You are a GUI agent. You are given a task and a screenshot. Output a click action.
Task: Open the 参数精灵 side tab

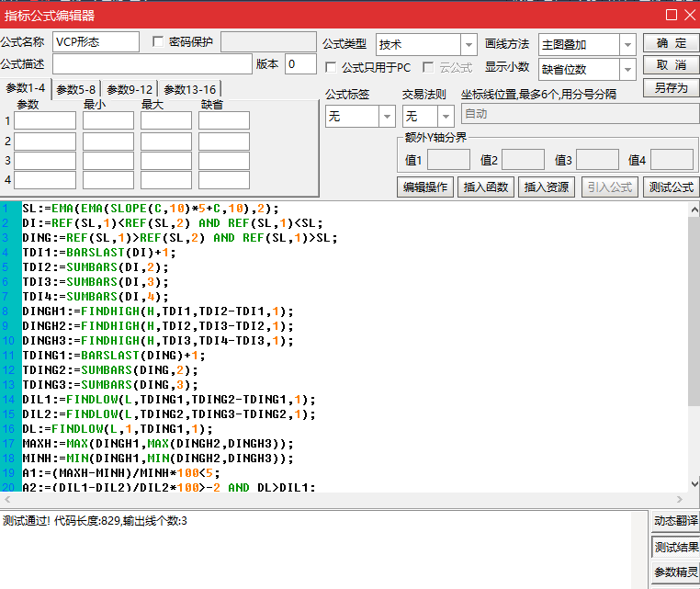[676, 572]
